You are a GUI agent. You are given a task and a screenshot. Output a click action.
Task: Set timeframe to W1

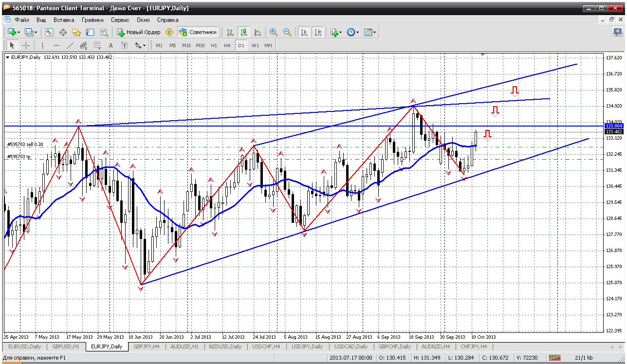[255, 45]
